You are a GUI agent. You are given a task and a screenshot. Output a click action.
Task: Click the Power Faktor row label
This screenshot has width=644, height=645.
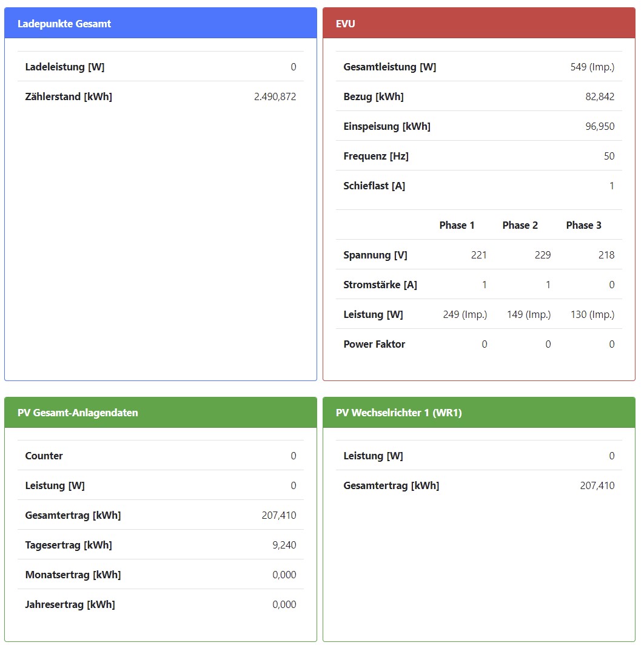tap(374, 344)
